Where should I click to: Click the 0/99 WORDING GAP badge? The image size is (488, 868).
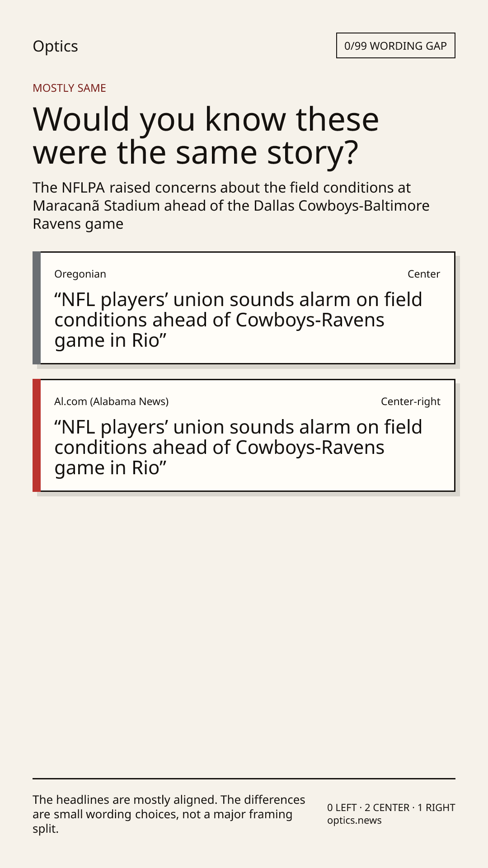(x=395, y=46)
